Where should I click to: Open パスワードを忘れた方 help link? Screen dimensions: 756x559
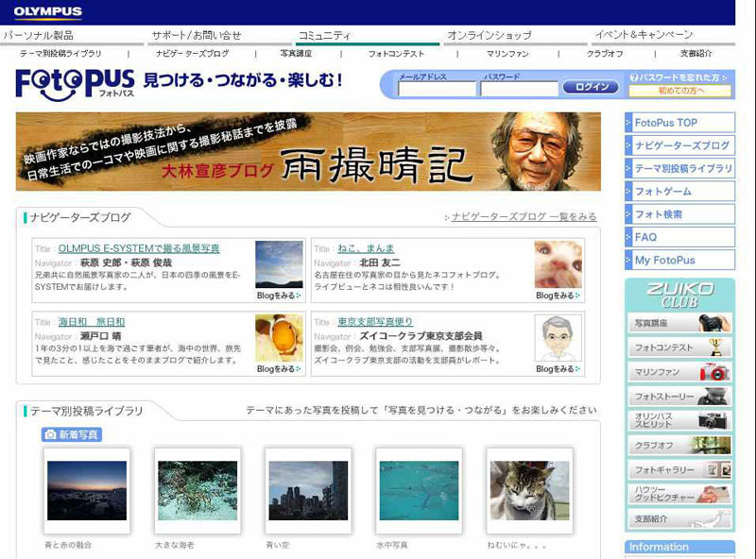pyautogui.click(x=679, y=77)
